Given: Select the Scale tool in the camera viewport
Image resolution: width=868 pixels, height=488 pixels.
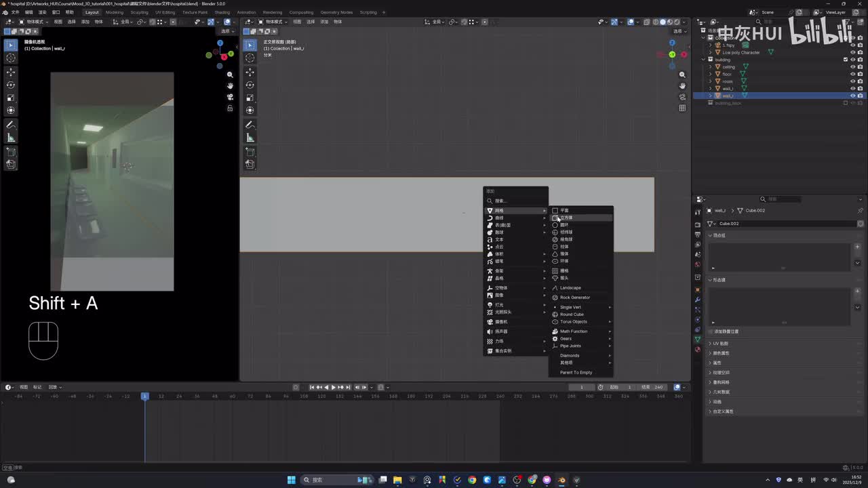Looking at the screenshot, I should click(x=11, y=98).
